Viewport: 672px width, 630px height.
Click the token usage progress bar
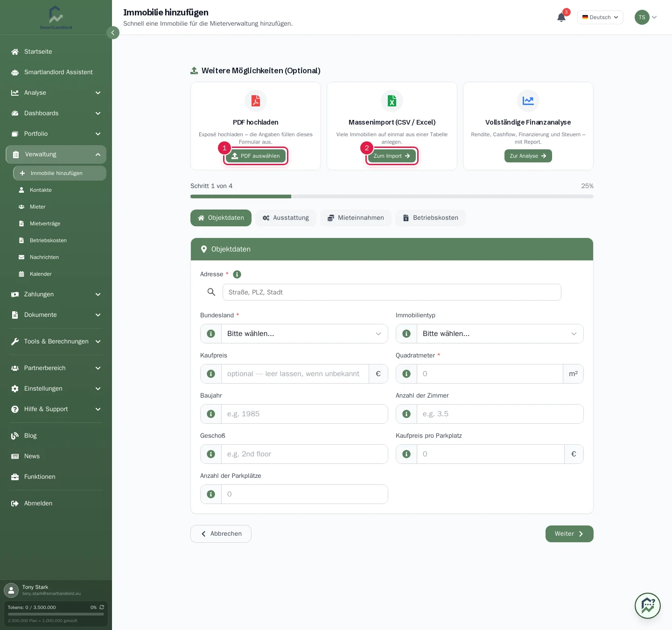point(56,614)
